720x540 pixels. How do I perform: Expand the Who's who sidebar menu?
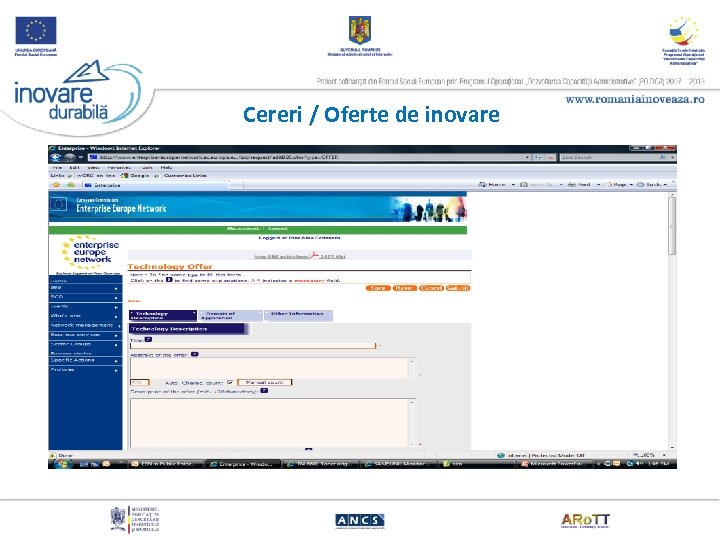tap(85, 316)
